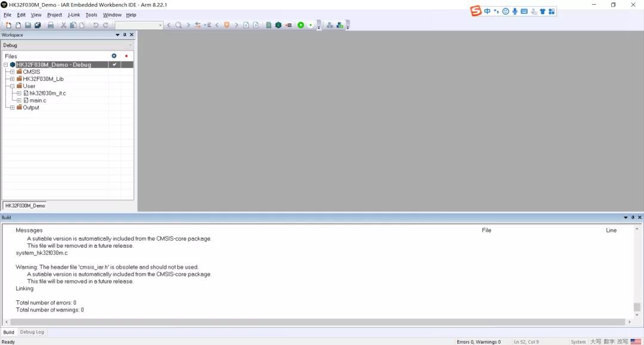Click Debug without Downloading small play icon

(x=311, y=25)
